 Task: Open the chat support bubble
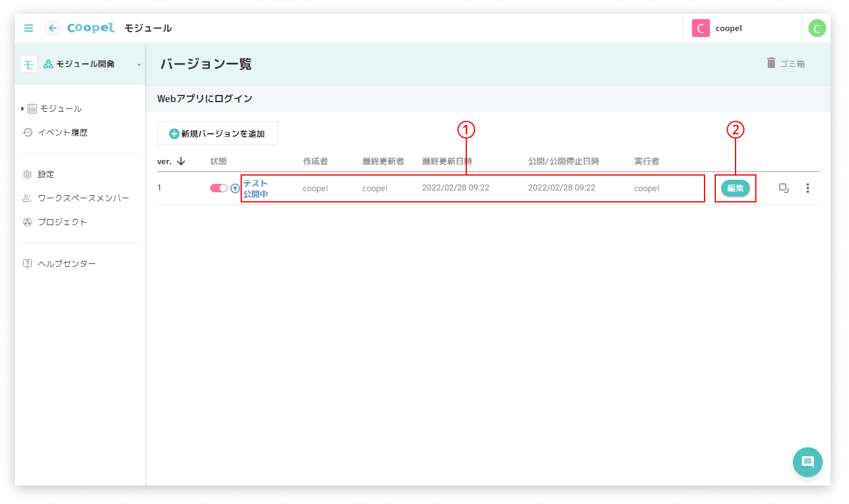pyautogui.click(x=807, y=462)
